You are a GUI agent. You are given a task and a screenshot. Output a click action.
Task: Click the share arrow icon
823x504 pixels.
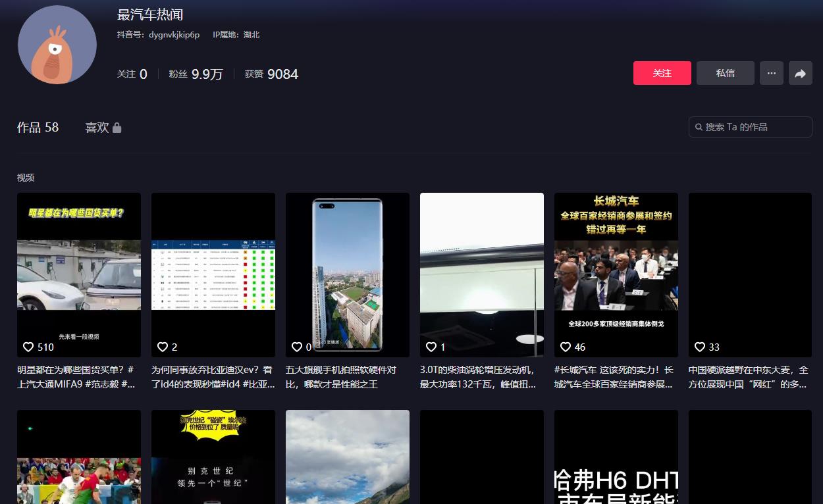(x=801, y=73)
